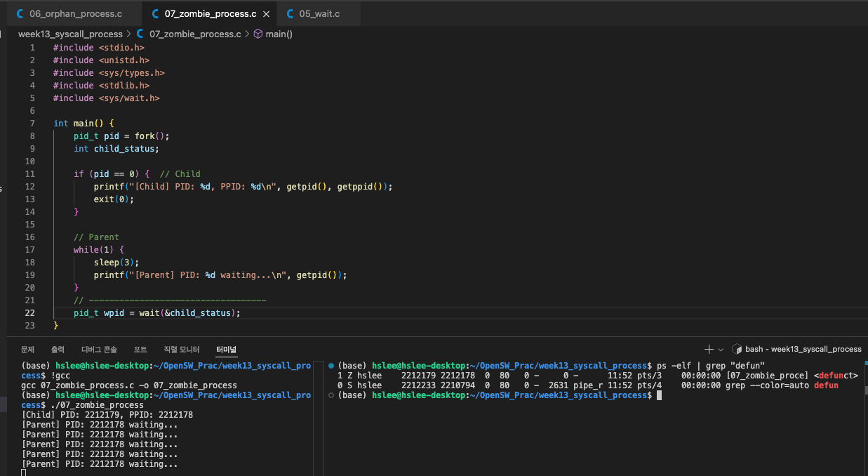Open 07_zombie_process.c breadcrumb file picker
Viewport: 868px width, 476px height.
point(189,34)
